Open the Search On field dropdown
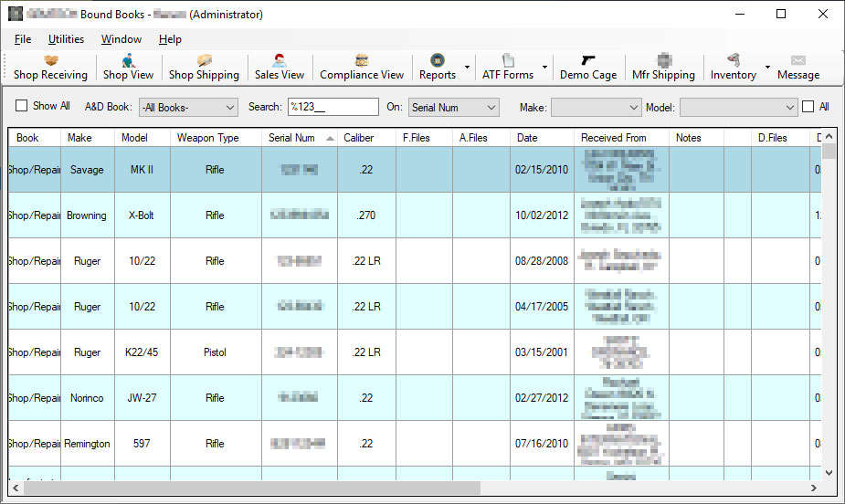The height and width of the screenshot is (504, 845). pos(454,107)
